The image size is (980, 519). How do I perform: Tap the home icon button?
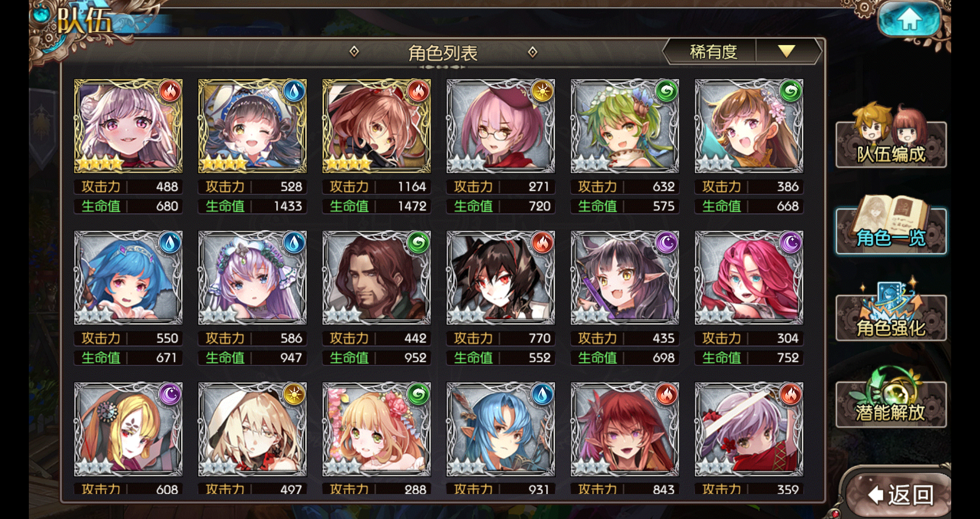point(909,20)
